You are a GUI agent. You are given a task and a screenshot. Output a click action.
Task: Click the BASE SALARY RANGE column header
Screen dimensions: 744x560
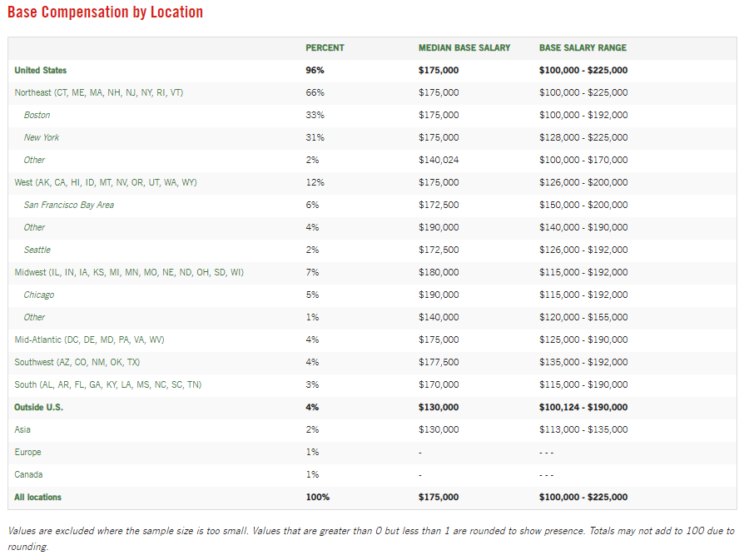tap(583, 48)
